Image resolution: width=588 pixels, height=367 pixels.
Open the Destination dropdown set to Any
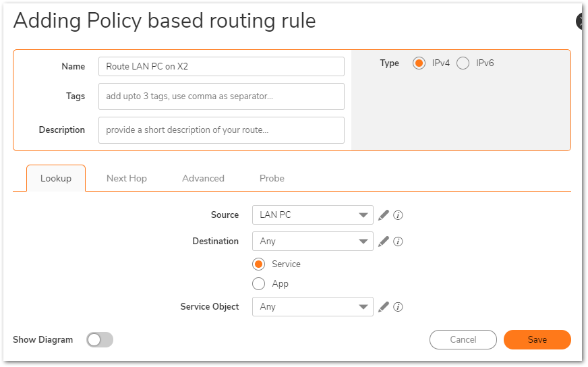[x=313, y=242]
